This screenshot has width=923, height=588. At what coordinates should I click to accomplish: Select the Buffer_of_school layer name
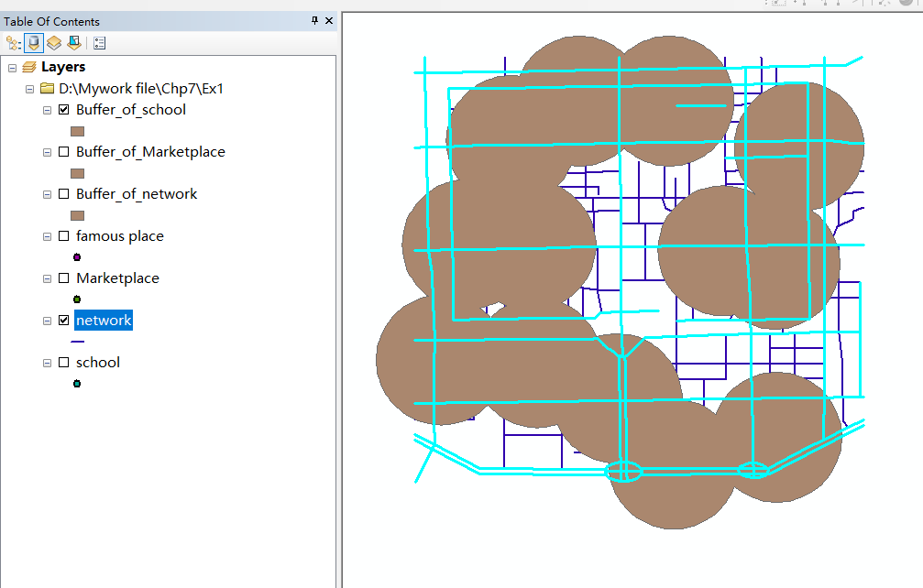(131, 110)
